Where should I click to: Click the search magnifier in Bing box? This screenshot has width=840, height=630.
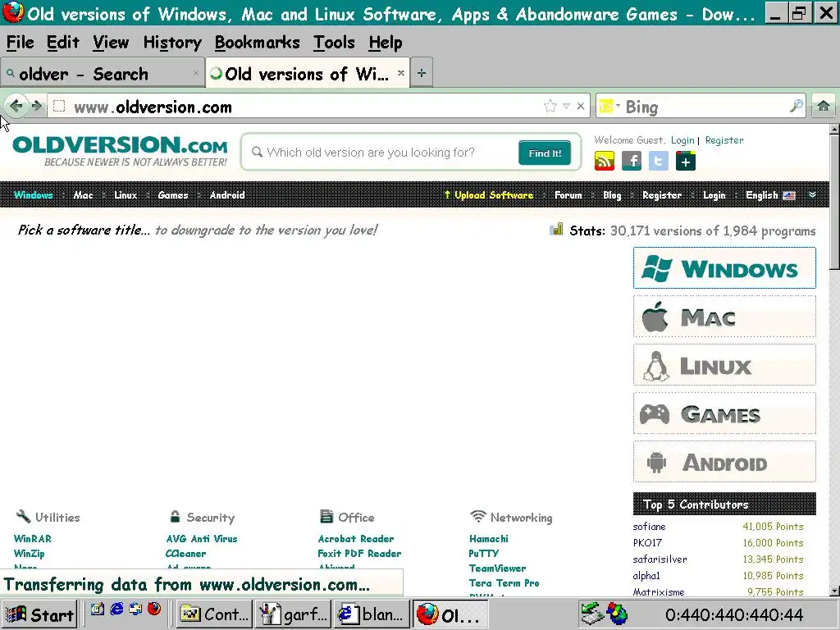[x=796, y=106]
